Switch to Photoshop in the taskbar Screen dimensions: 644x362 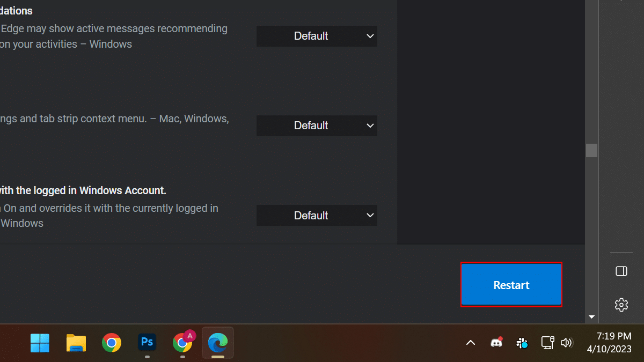pyautogui.click(x=147, y=342)
